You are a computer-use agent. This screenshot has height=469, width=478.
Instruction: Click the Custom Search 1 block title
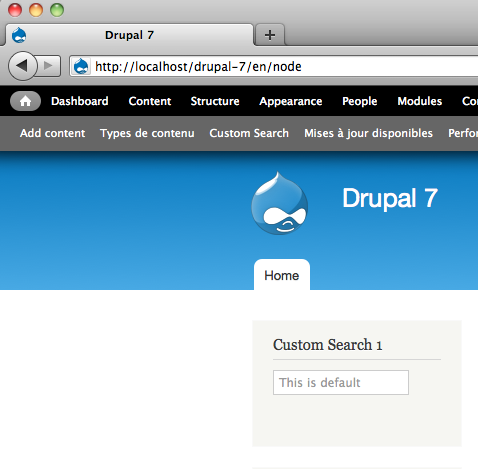(328, 345)
